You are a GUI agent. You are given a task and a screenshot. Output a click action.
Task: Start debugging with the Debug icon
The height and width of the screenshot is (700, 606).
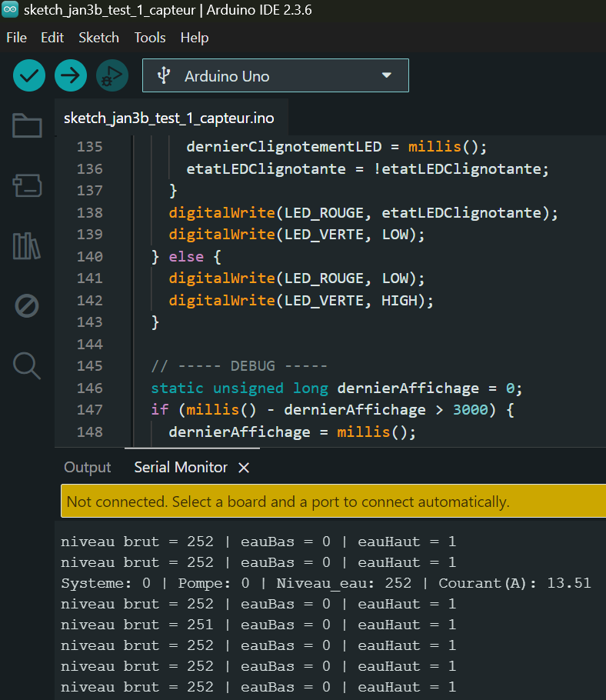(112, 75)
